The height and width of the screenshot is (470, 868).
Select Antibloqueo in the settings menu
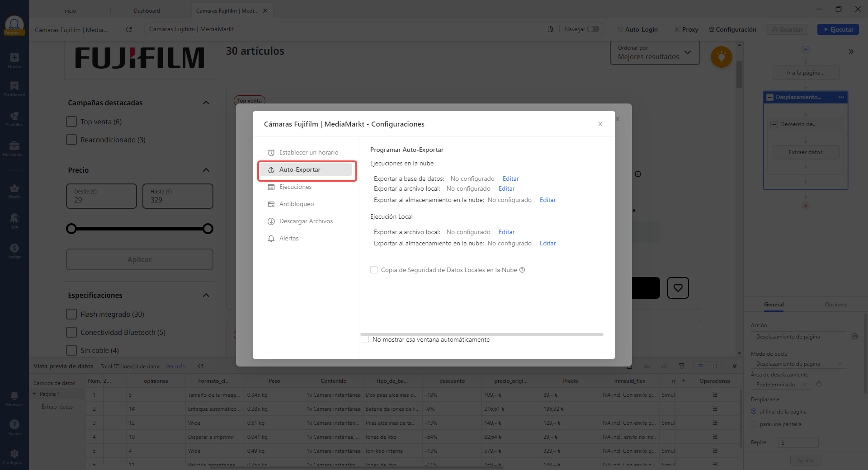coord(296,204)
